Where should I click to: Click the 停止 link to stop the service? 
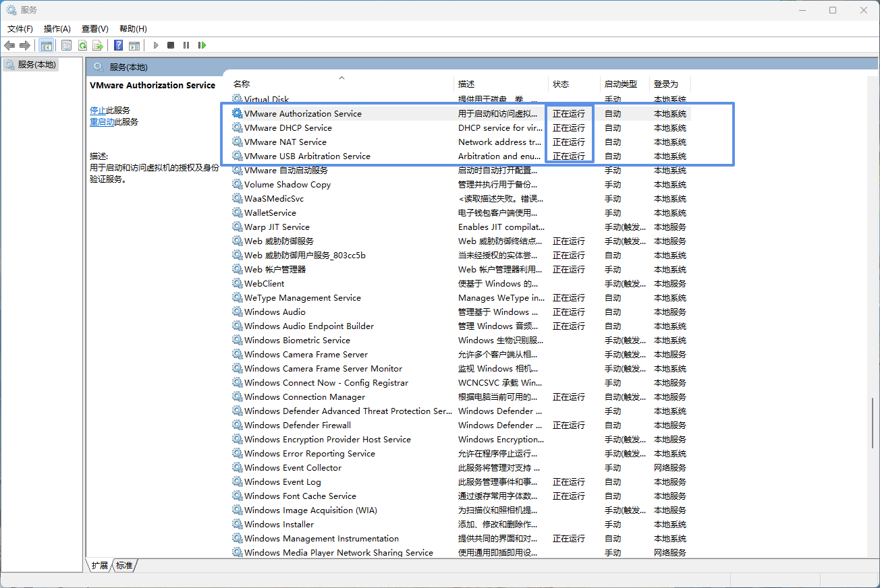pos(98,110)
